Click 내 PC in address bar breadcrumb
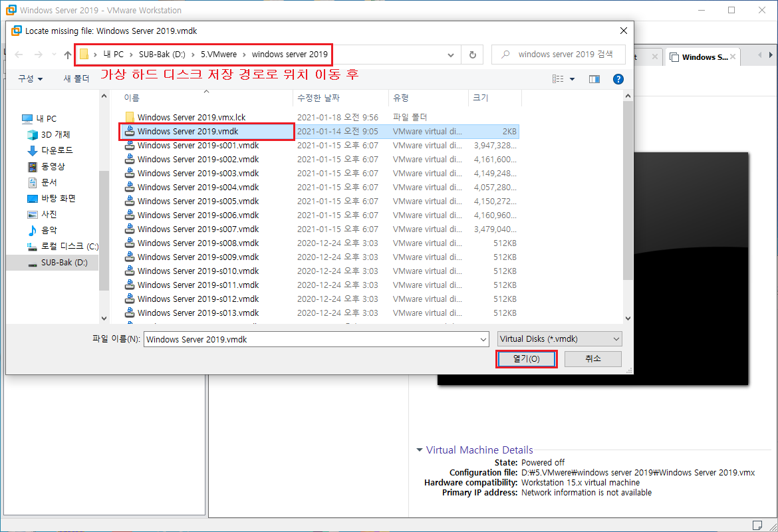Viewport: 778px width, 532px height. click(x=113, y=55)
